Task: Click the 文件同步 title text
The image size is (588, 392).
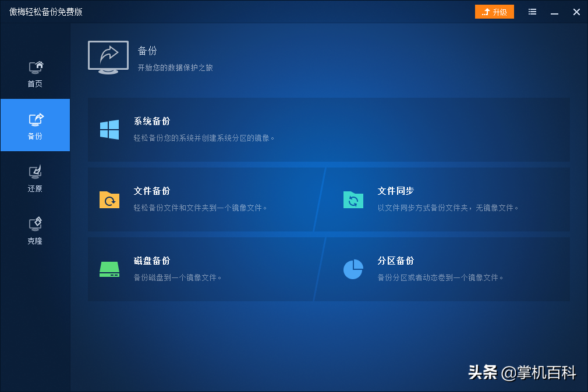Action: pyautogui.click(x=396, y=191)
